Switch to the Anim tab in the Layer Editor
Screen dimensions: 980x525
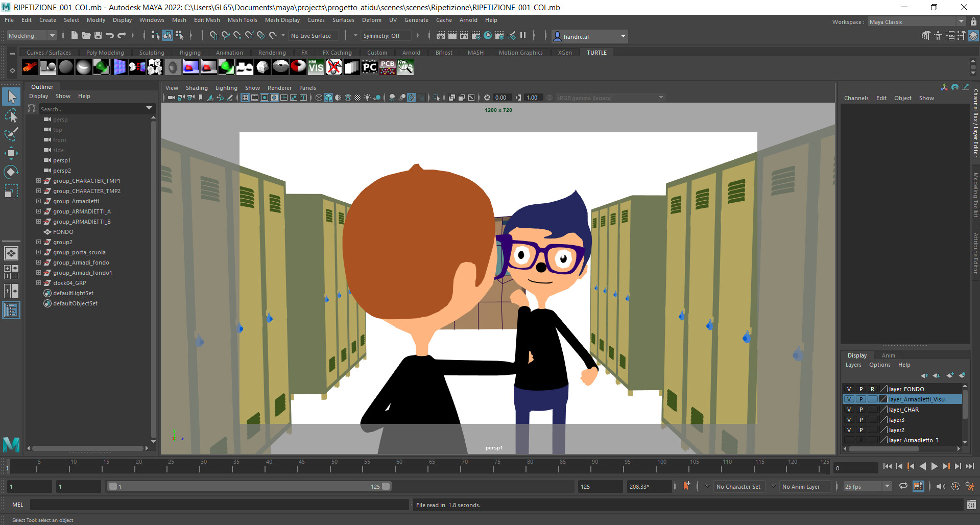[x=888, y=355]
